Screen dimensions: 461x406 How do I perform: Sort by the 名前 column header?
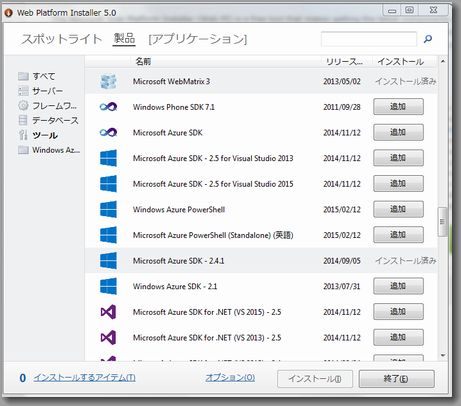[143, 61]
